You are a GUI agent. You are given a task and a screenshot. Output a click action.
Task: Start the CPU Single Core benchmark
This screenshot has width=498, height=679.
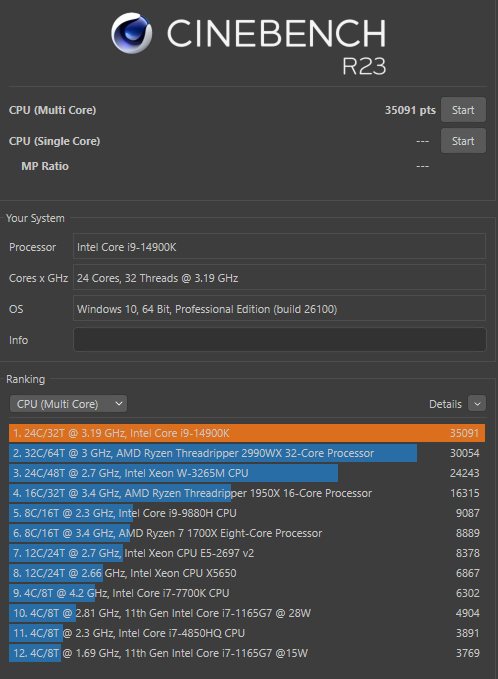click(x=463, y=141)
